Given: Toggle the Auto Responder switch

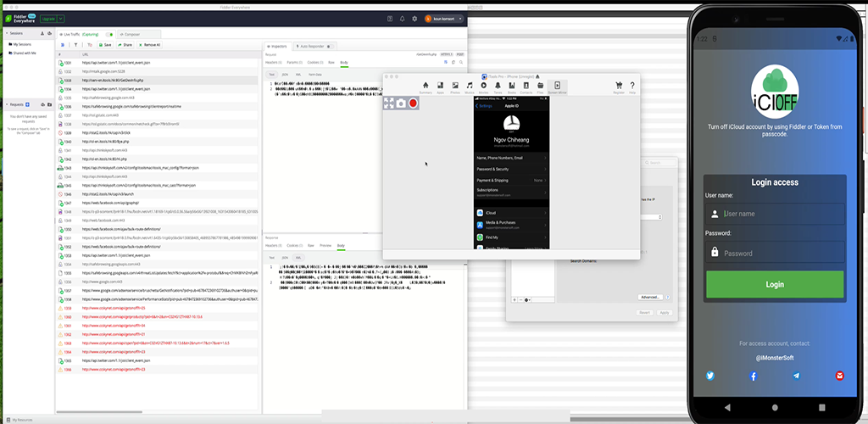Looking at the screenshot, I should pos(329,47).
